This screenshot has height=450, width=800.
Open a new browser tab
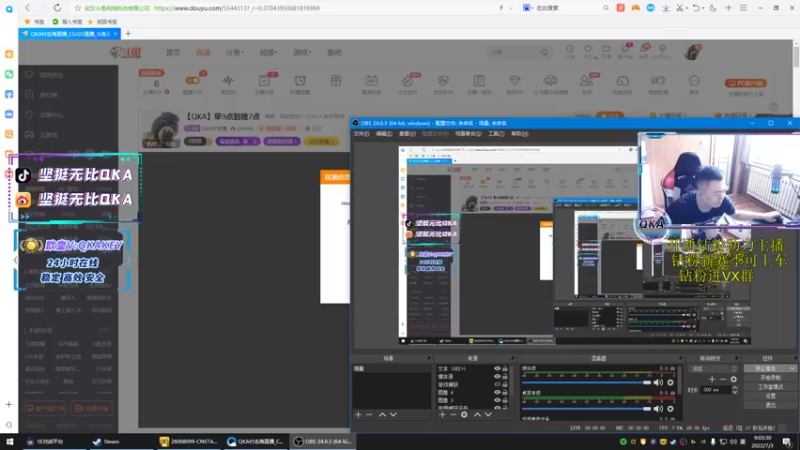128,34
